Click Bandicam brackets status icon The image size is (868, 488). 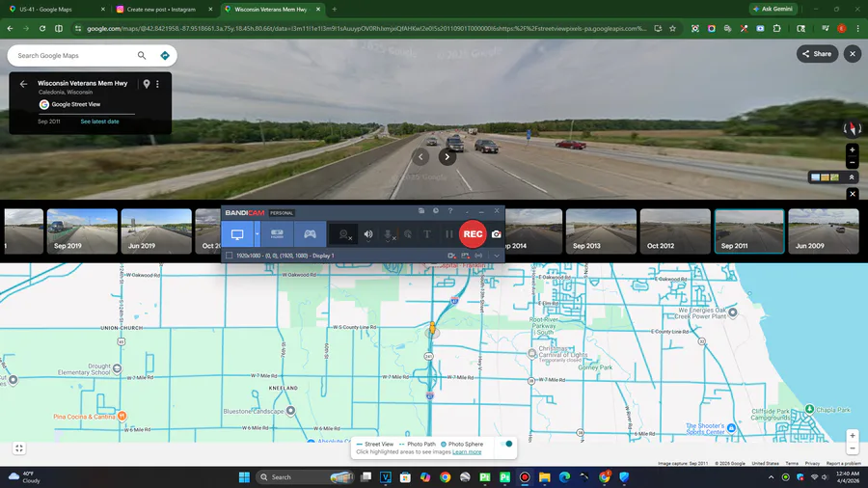tap(478, 256)
